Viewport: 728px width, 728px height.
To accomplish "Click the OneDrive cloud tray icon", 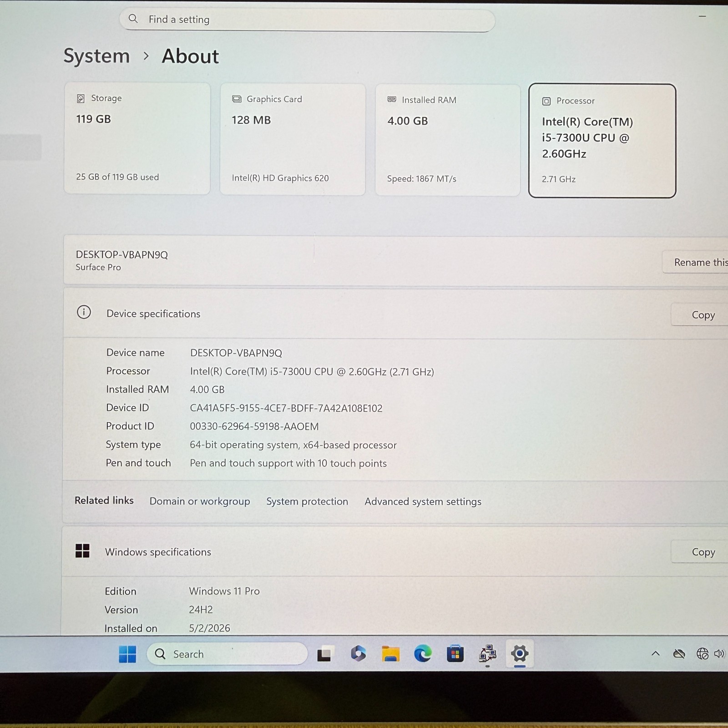I will coord(679,654).
